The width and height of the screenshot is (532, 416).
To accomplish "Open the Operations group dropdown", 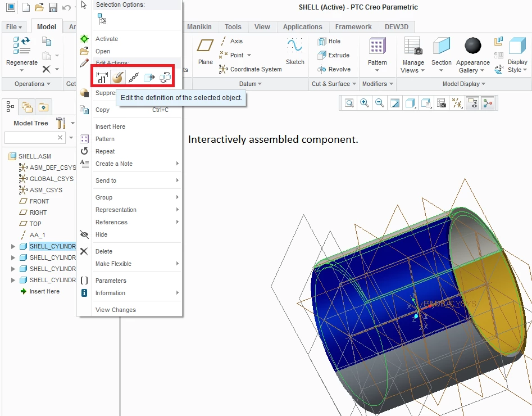I will (32, 84).
